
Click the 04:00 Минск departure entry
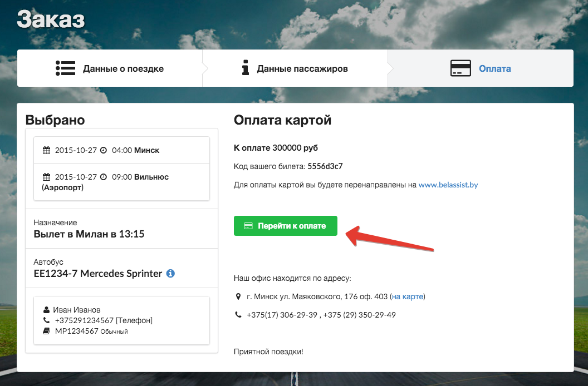pyautogui.click(x=121, y=150)
